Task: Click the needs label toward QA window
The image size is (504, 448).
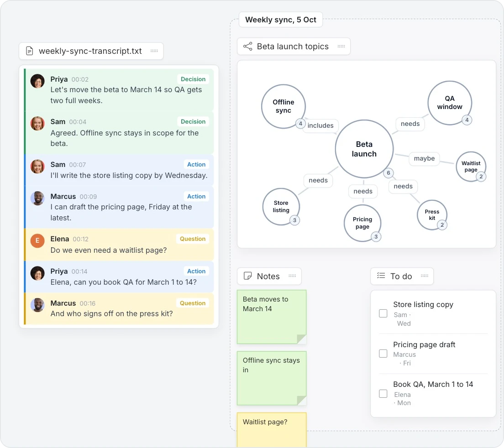Action: tap(410, 124)
